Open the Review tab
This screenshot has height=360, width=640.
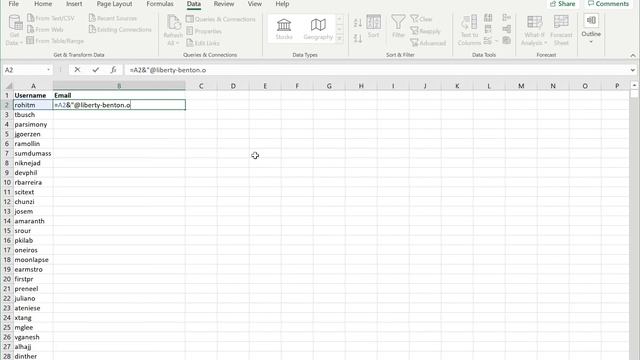tap(224, 4)
